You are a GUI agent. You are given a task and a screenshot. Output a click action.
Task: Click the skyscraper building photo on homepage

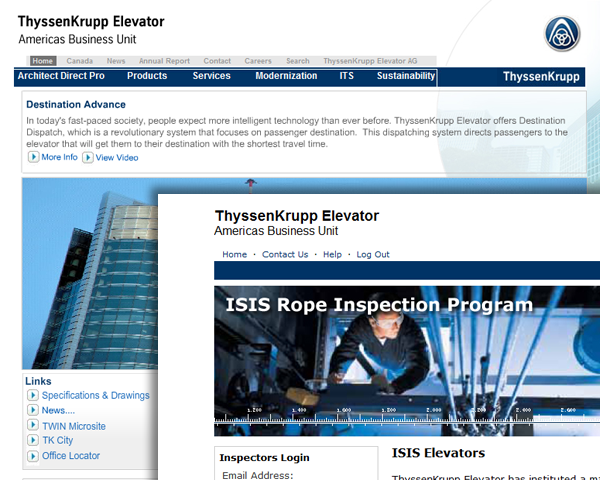tap(90, 273)
